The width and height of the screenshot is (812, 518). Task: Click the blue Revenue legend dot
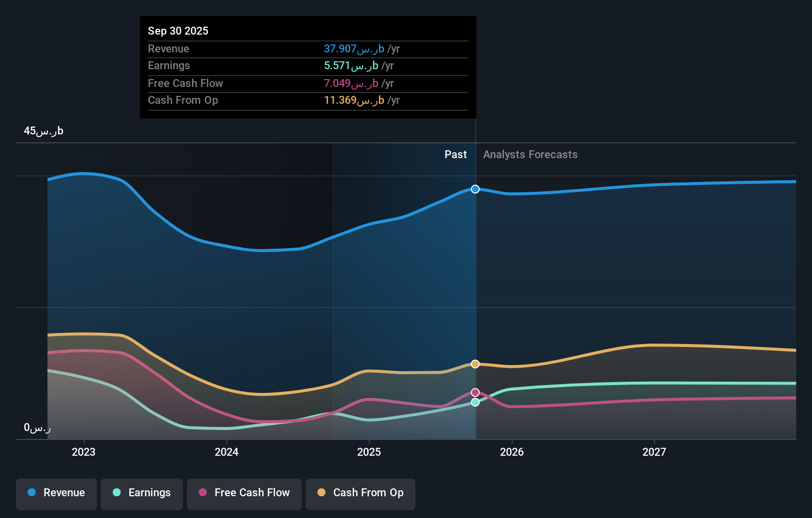pyautogui.click(x=31, y=493)
